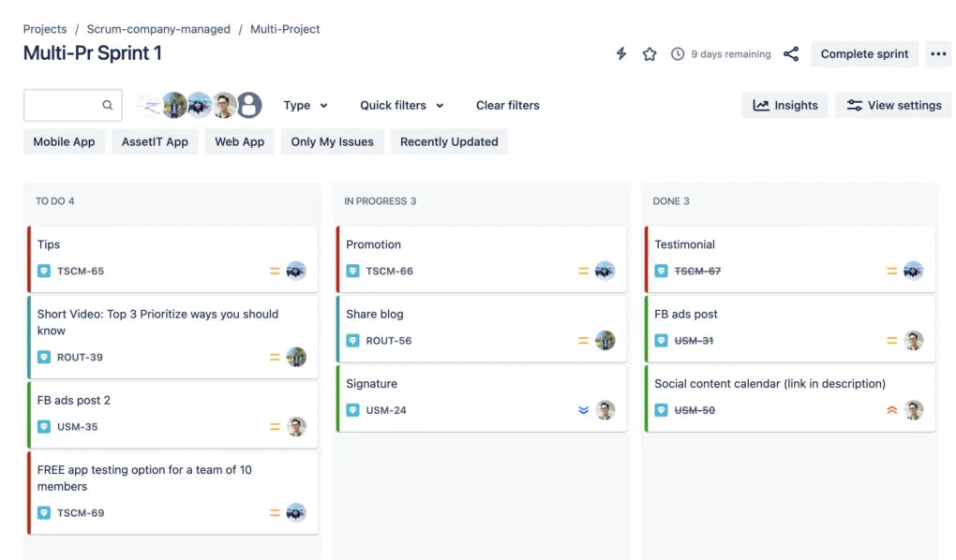Click assignee avatar on ROUT-56 card
The image size is (956, 560).
click(x=605, y=340)
